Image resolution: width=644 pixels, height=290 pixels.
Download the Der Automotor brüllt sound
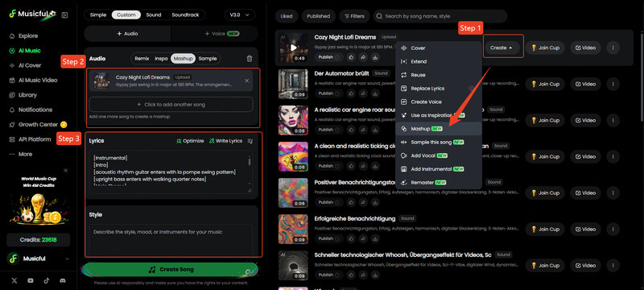coord(374,93)
